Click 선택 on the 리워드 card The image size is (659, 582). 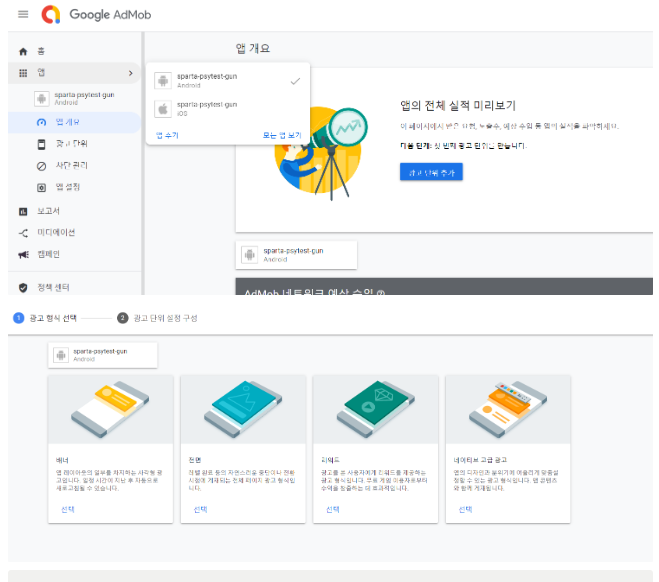333,510
